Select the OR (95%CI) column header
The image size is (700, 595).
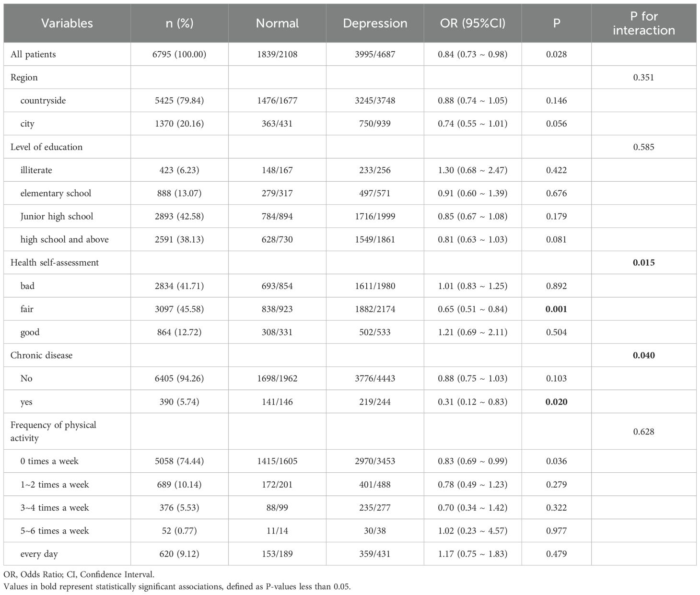(x=473, y=23)
